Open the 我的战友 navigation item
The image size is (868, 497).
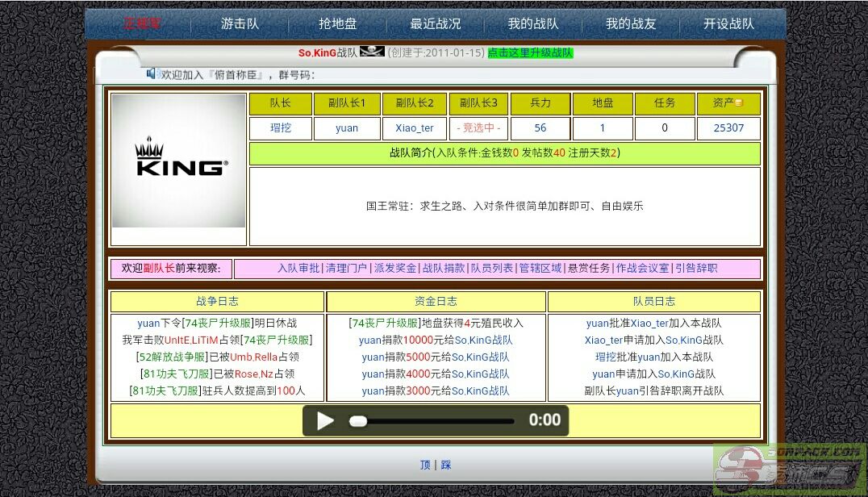(x=631, y=23)
